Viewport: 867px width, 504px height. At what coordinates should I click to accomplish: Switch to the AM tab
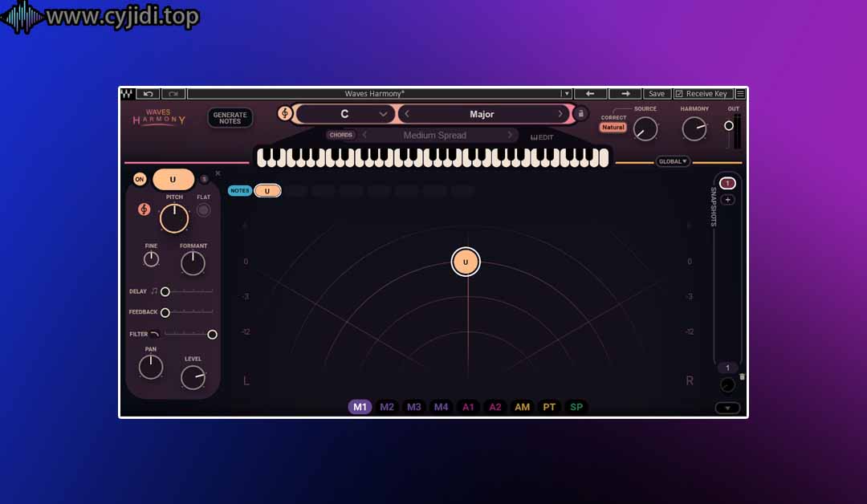pyautogui.click(x=523, y=407)
